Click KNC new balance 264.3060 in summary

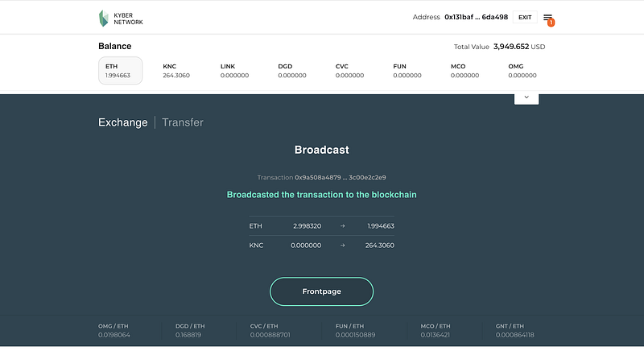[379, 246]
